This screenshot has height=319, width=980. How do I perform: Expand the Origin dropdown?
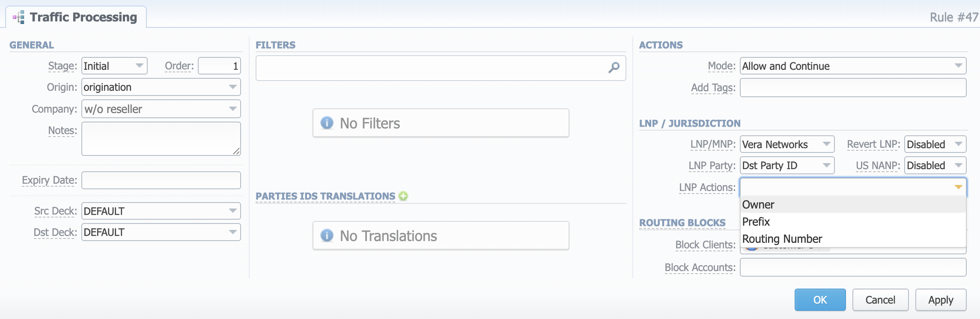(232, 87)
